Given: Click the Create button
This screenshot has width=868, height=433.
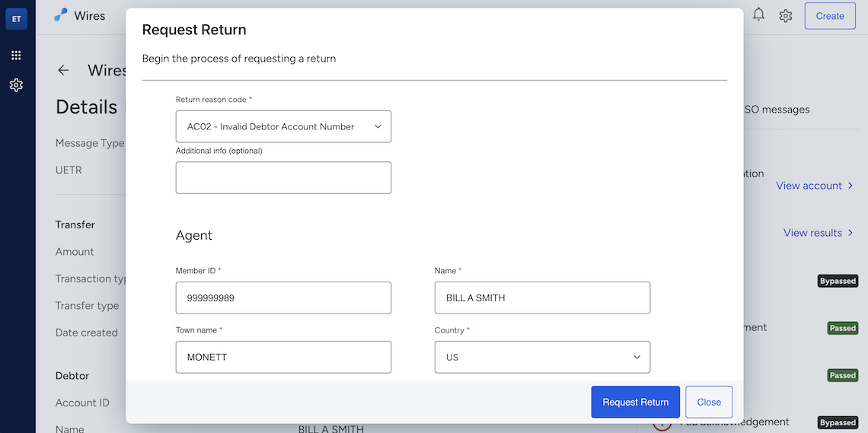Looking at the screenshot, I should click(x=829, y=16).
